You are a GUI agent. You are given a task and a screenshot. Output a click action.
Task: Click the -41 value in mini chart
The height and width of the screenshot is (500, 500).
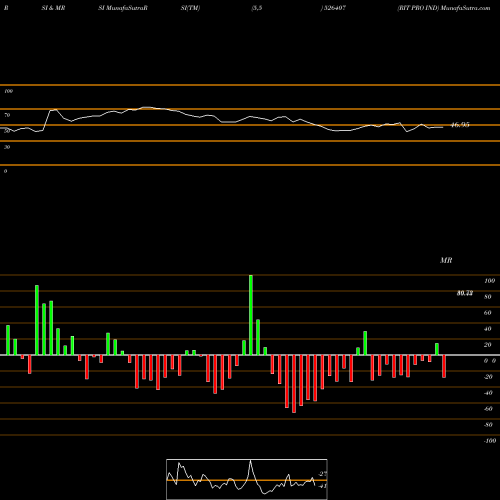pos(322,486)
